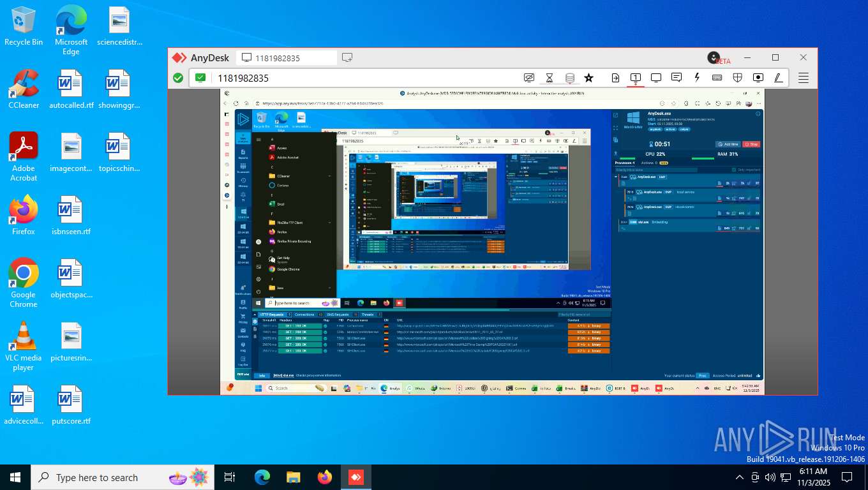
Task: Open Microsoft Edge from the taskbar
Action: coord(262,477)
